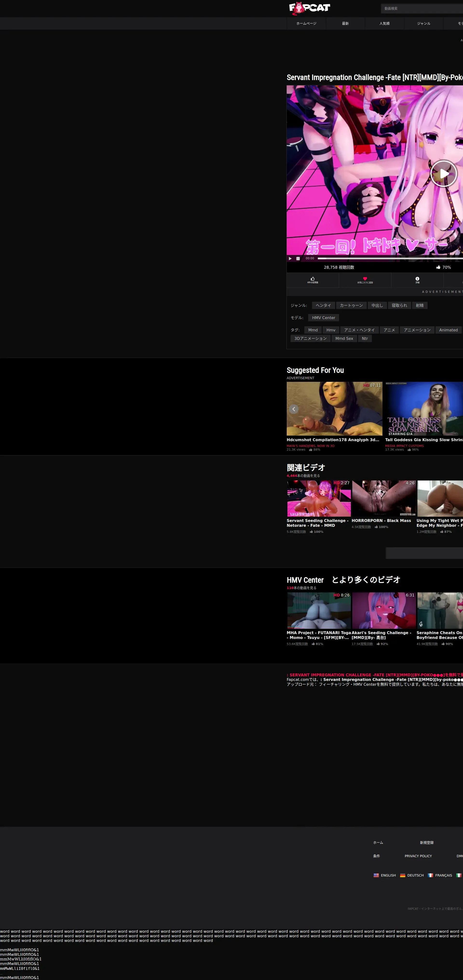Select the ENGLISH language text link
The height and width of the screenshot is (980, 463).
(388, 875)
